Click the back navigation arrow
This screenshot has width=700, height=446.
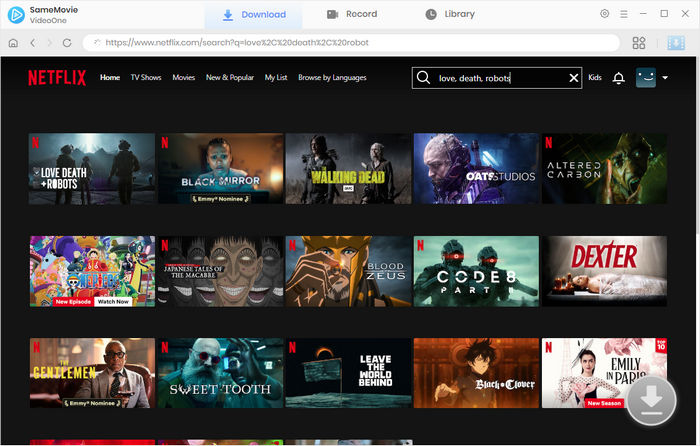[32, 43]
